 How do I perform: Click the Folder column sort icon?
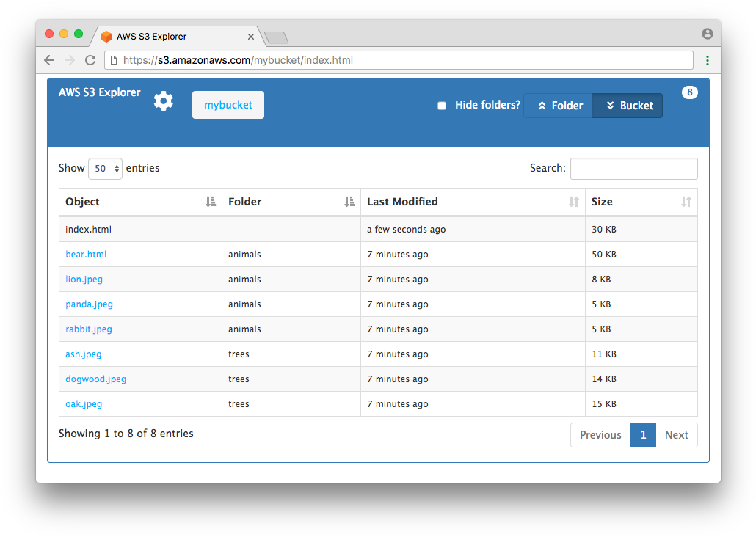point(349,202)
